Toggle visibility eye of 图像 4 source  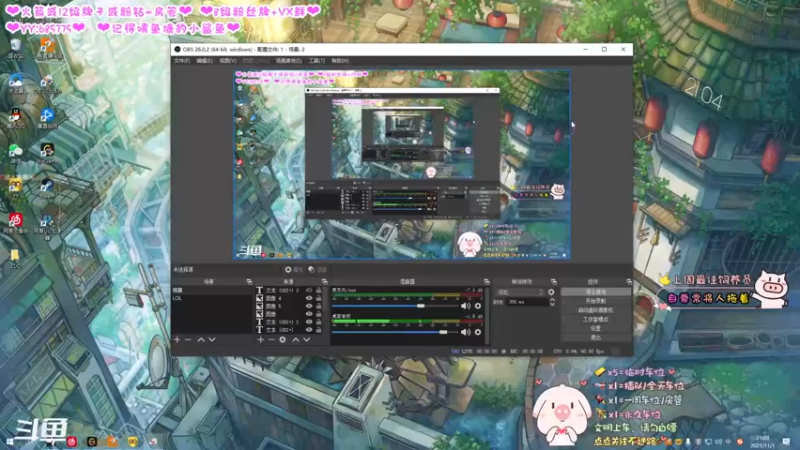click(309, 298)
